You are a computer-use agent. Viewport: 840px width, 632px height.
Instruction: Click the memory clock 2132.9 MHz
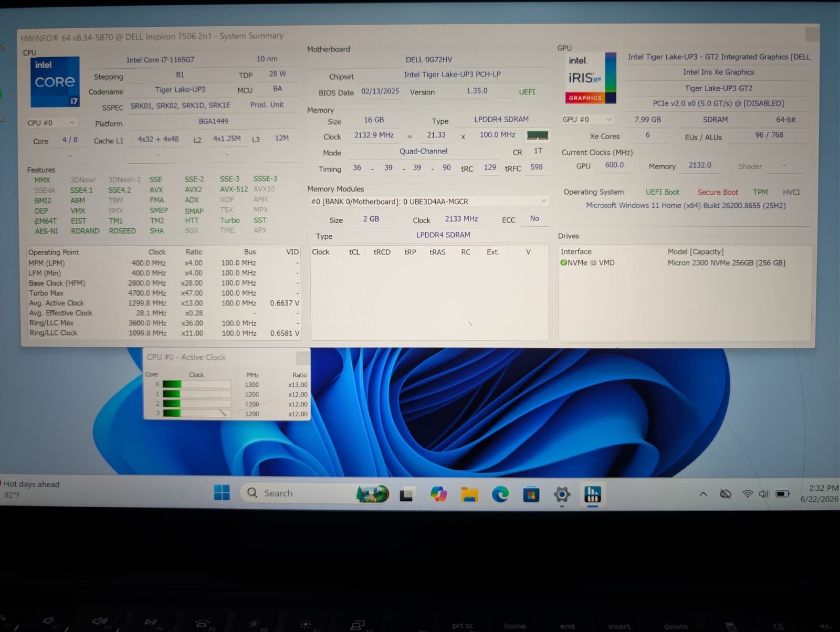(x=374, y=135)
